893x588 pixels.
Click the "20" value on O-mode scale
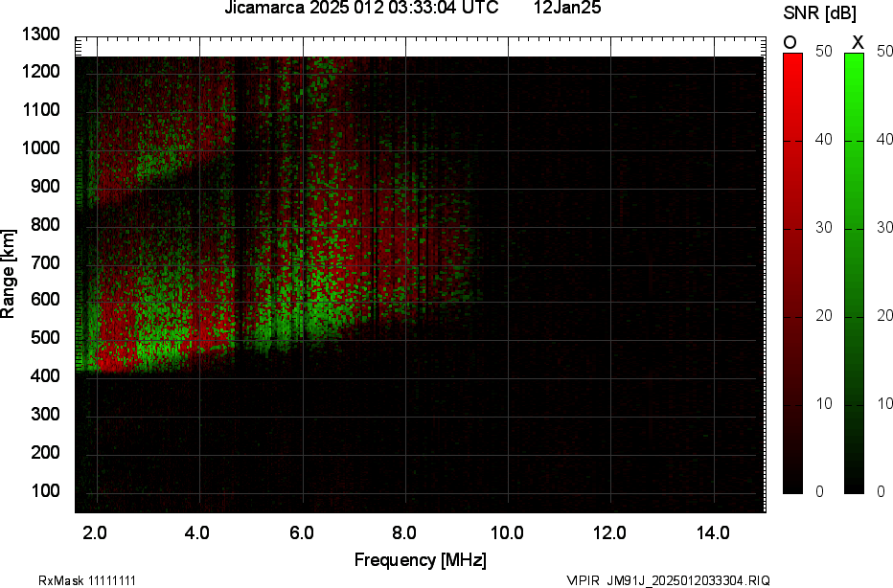tap(823, 316)
